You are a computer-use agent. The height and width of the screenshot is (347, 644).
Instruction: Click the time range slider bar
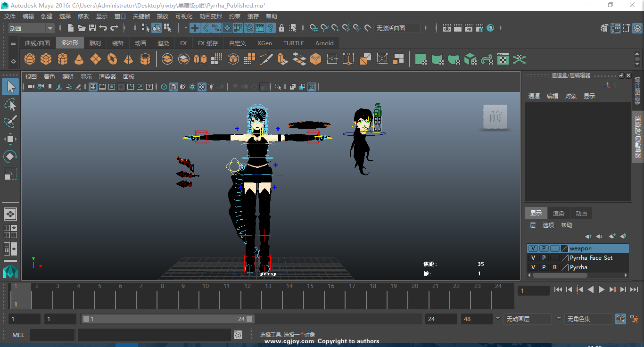(167, 319)
